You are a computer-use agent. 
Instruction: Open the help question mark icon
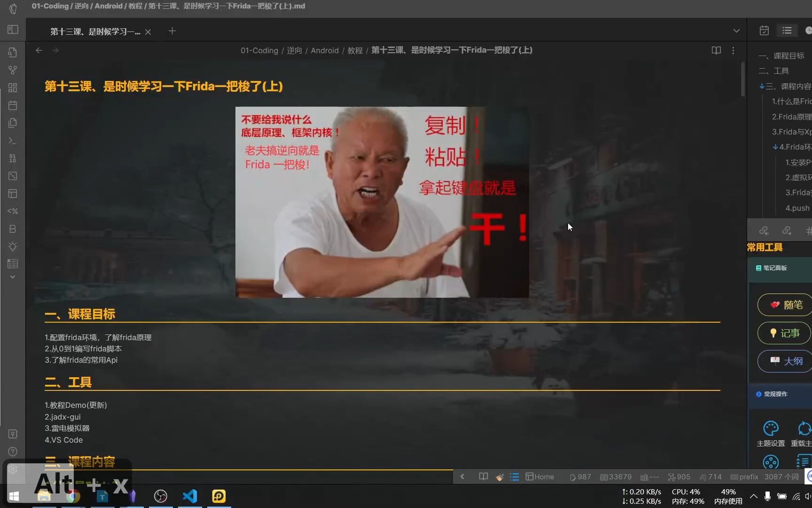[x=13, y=452]
